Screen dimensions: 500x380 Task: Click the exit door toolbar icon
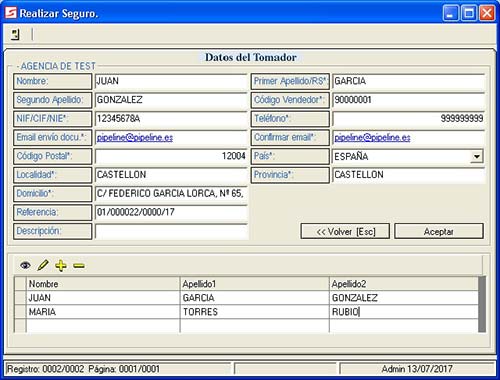pos(15,34)
